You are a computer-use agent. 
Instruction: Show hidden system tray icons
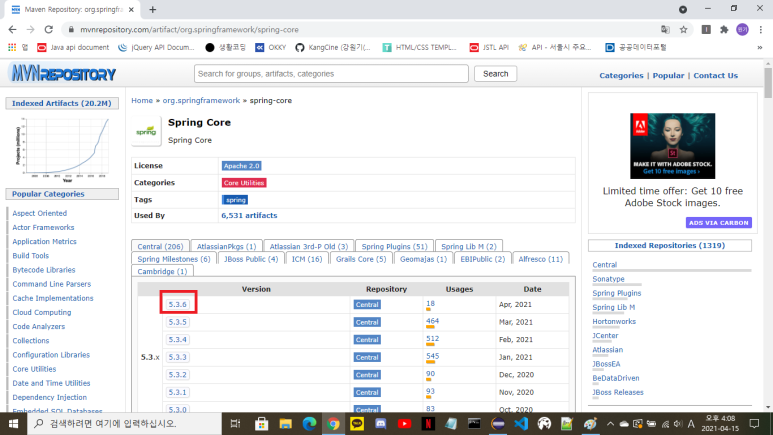tap(610, 424)
